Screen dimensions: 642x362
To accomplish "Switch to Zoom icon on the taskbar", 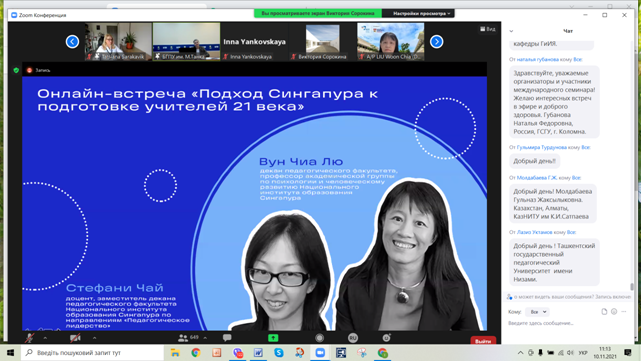I will (x=320, y=353).
